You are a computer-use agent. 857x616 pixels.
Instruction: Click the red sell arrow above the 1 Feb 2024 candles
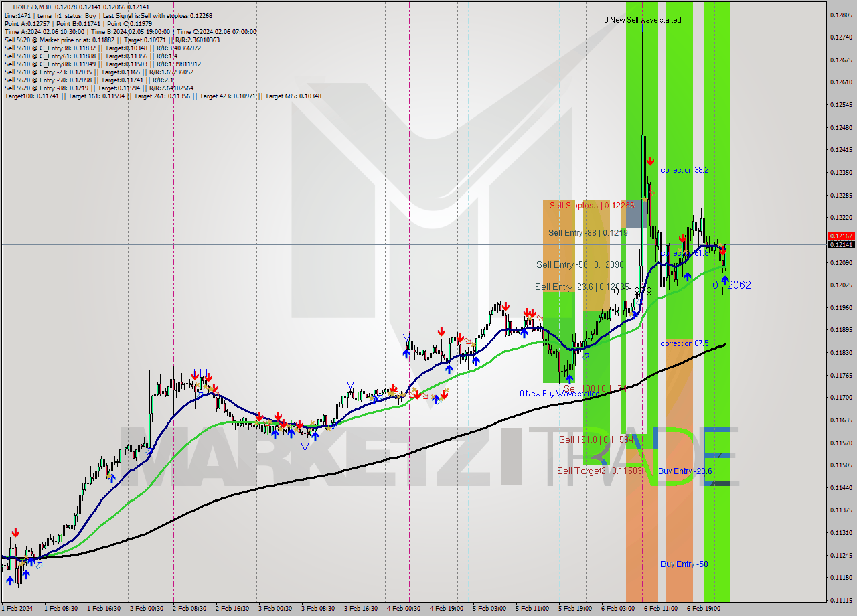(15, 533)
